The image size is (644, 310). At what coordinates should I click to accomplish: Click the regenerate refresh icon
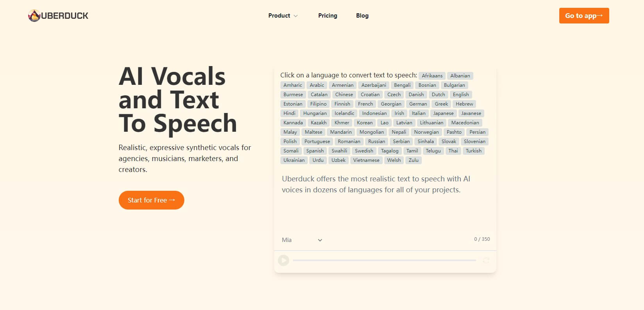tap(486, 260)
